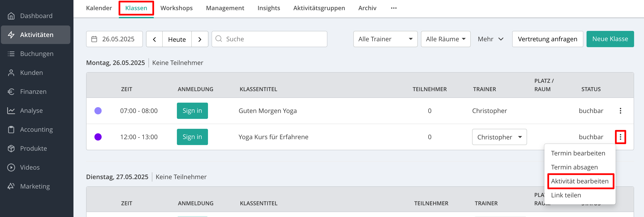Click the Aktivitäten lightning bolt icon
The image size is (644, 217).
(x=11, y=35)
